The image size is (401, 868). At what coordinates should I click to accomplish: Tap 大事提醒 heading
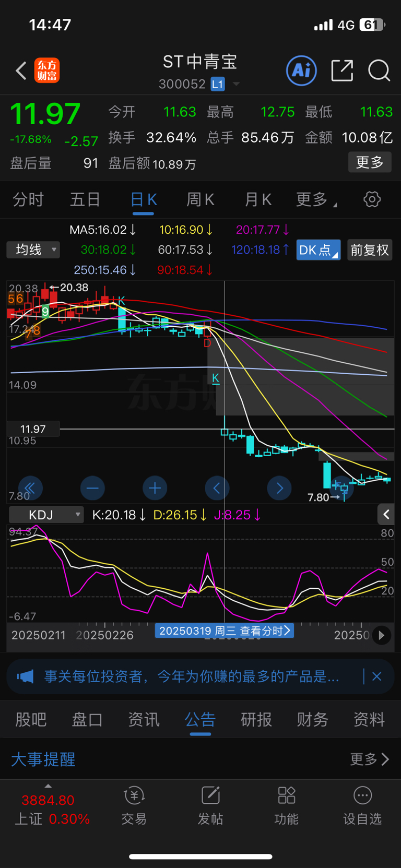[x=43, y=759]
